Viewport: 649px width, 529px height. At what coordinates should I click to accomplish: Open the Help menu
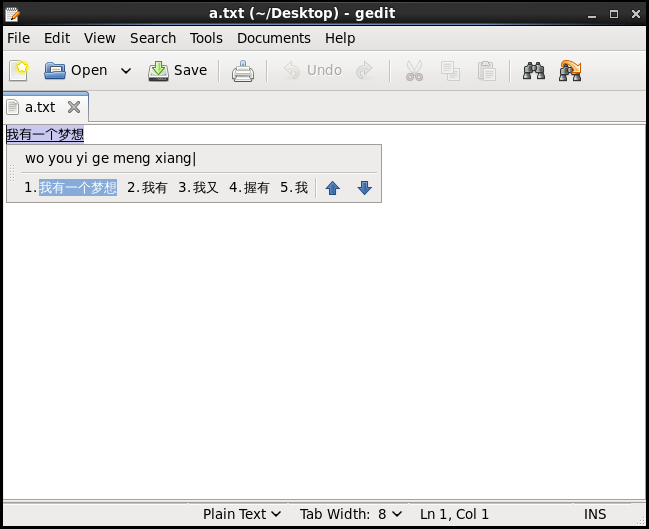pos(340,38)
